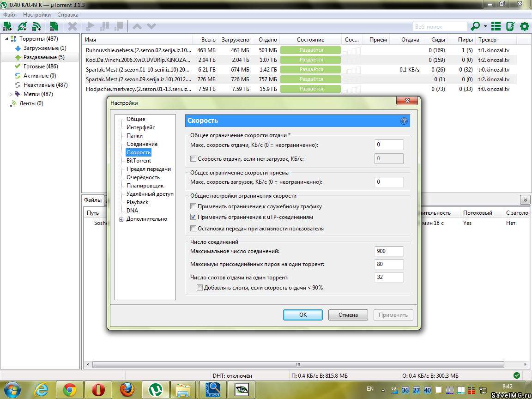Select Соединение in settings tree
This screenshot has width=532, height=399.
[x=142, y=144]
